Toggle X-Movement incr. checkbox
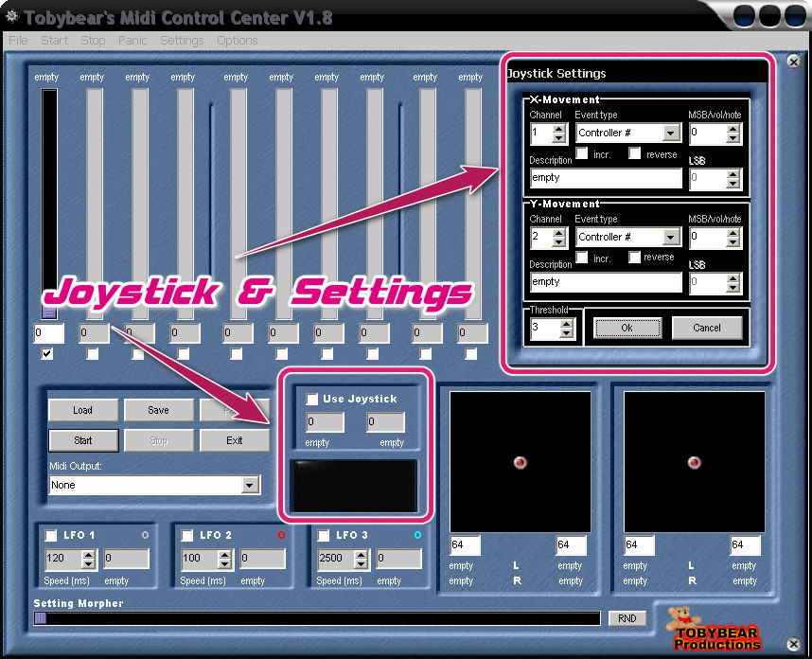Screen dimensions: 812x659 tap(582, 152)
